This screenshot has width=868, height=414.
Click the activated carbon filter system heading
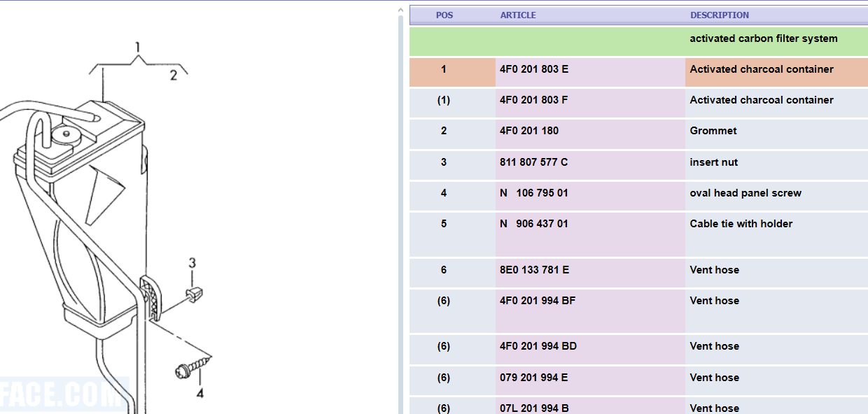point(763,38)
